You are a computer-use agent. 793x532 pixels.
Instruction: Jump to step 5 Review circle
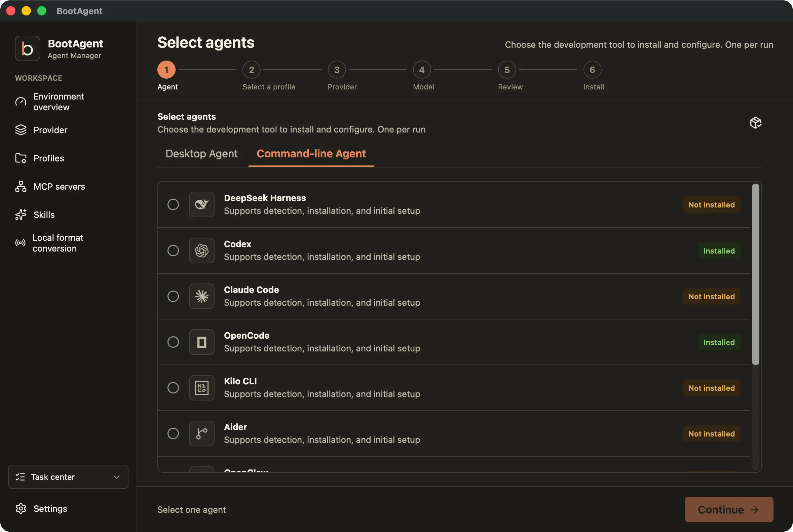(507, 70)
